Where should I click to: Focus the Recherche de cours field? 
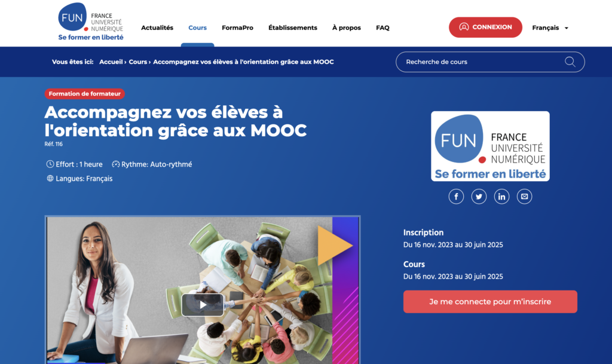490,62
